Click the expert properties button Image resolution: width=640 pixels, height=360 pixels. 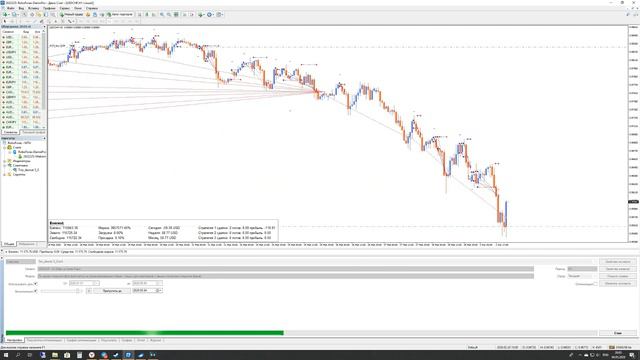(x=618, y=262)
